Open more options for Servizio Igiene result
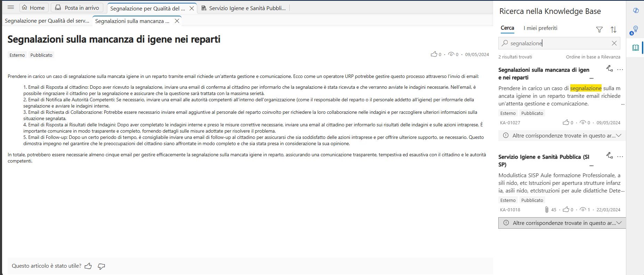 click(x=620, y=157)
